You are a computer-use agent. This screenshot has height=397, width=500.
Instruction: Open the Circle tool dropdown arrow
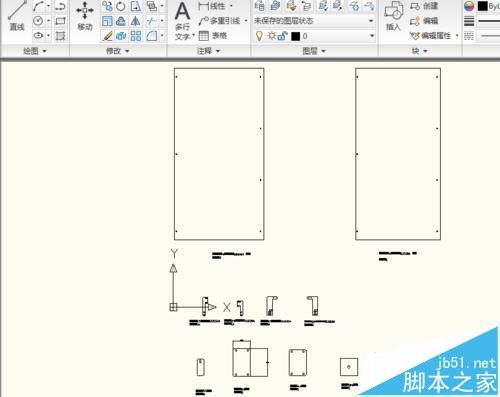[x=49, y=21]
